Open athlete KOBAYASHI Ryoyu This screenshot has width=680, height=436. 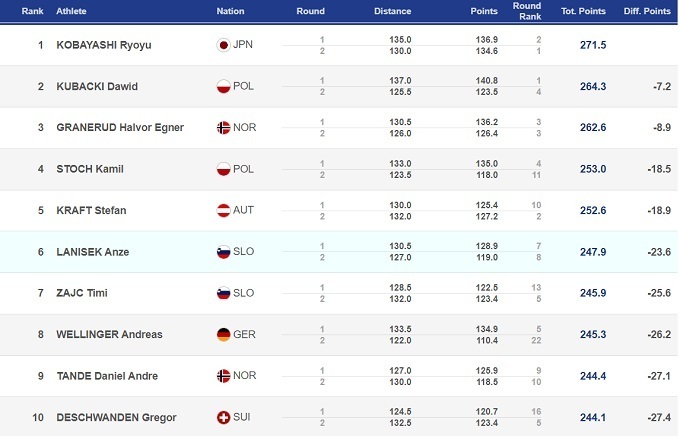pyautogui.click(x=103, y=45)
